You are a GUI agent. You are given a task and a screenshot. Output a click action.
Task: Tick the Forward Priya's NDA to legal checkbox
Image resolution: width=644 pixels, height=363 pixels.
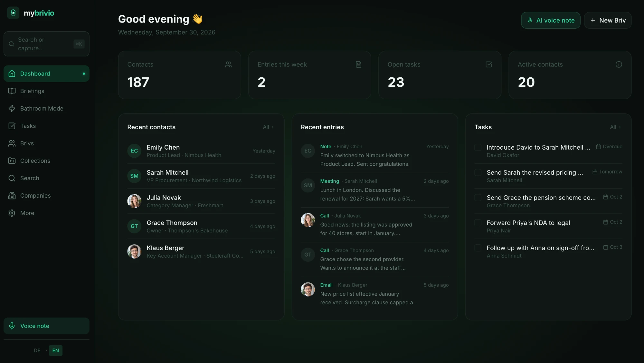click(x=478, y=223)
